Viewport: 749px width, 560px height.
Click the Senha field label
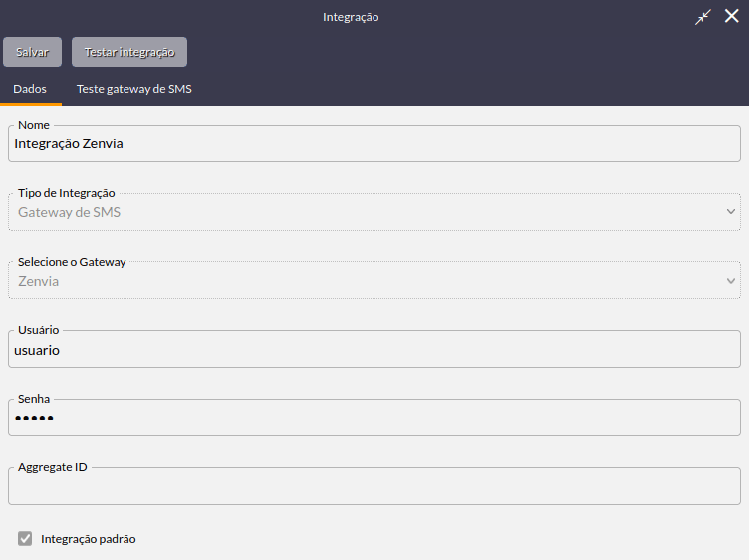pyautogui.click(x=34, y=399)
